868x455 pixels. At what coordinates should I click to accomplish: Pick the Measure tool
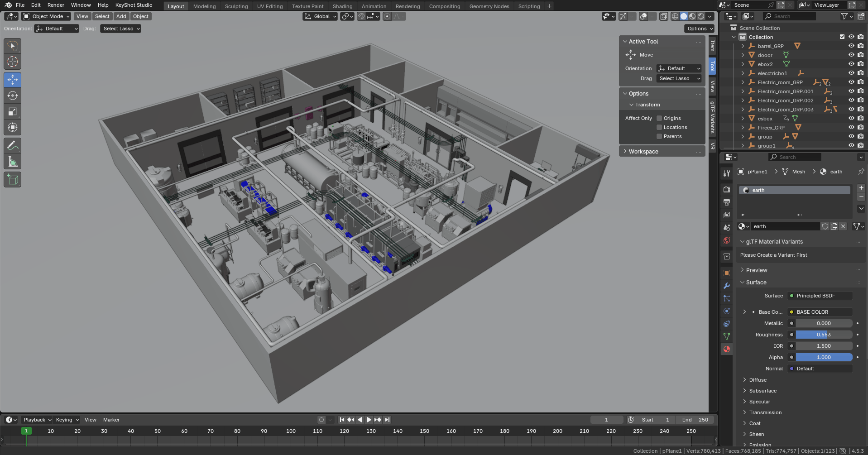pyautogui.click(x=13, y=162)
